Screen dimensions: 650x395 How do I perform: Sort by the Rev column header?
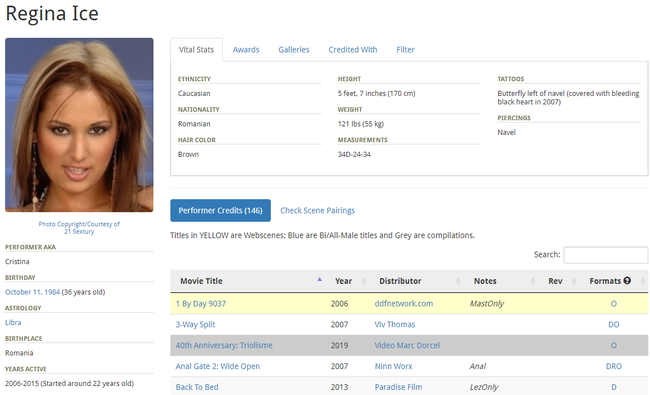pos(555,281)
